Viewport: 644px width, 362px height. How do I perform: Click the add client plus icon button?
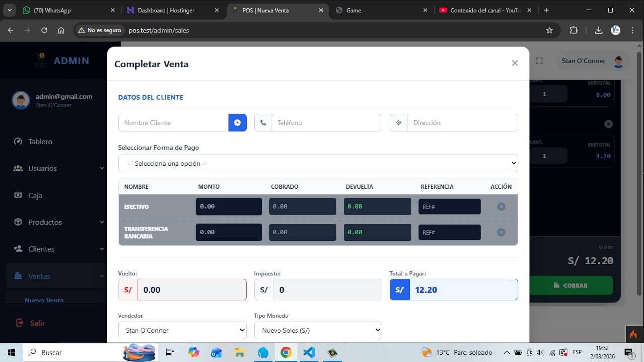tap(237, 123)
